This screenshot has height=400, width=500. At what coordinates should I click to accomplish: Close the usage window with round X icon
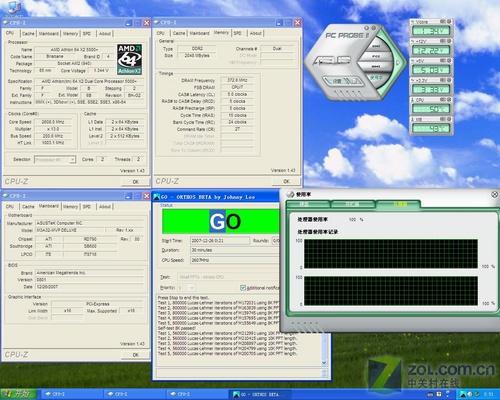495,194
